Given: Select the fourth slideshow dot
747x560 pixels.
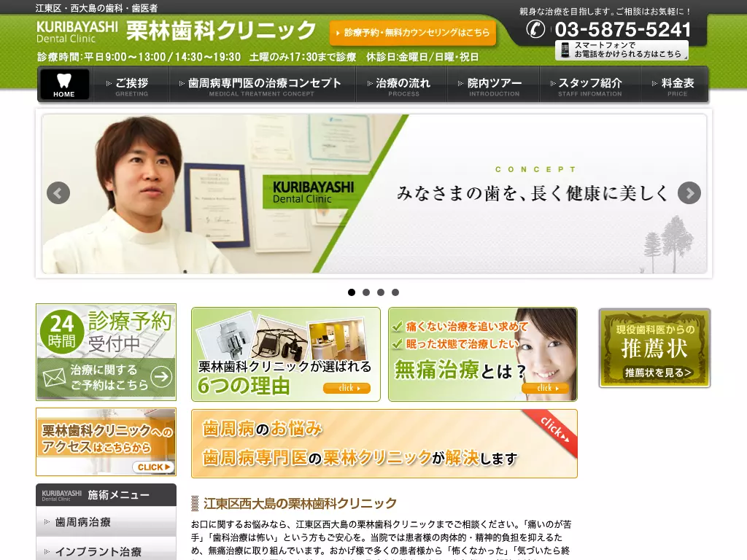Looking at the screenshot, I should pyautogui.click(x=395, y=292).
